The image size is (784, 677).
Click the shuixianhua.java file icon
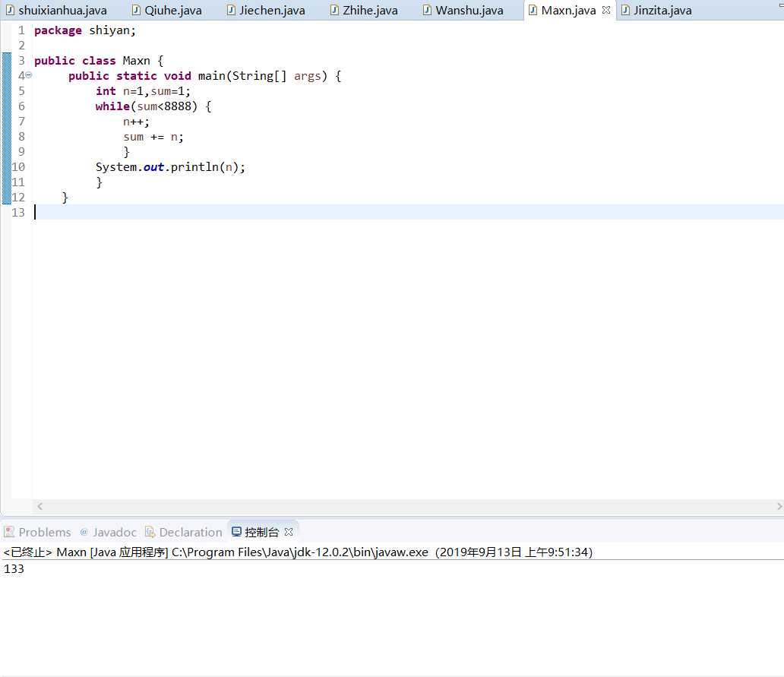pos(10,10)
